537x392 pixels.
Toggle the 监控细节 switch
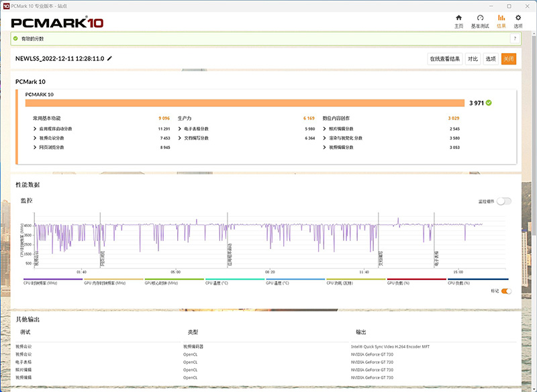pyautogui.click(x=503, y=201)
